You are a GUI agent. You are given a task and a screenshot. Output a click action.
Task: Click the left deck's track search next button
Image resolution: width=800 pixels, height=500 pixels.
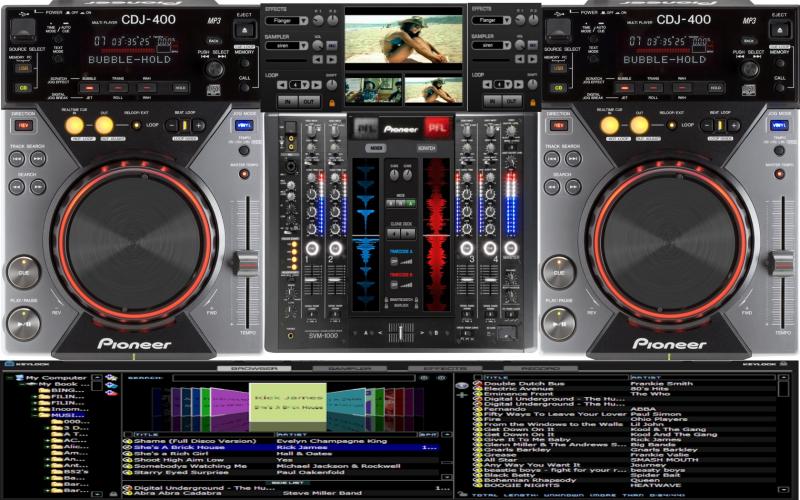[38, 159]
